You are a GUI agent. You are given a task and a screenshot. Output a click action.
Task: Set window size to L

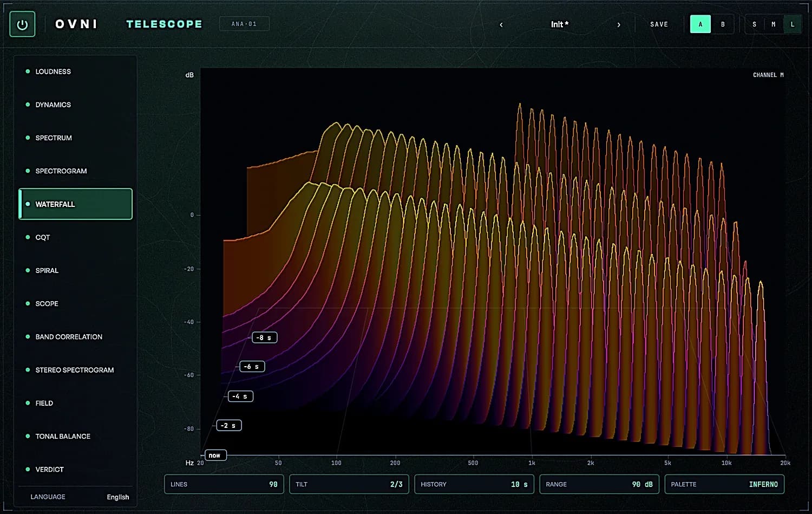(x=793, y=24)
